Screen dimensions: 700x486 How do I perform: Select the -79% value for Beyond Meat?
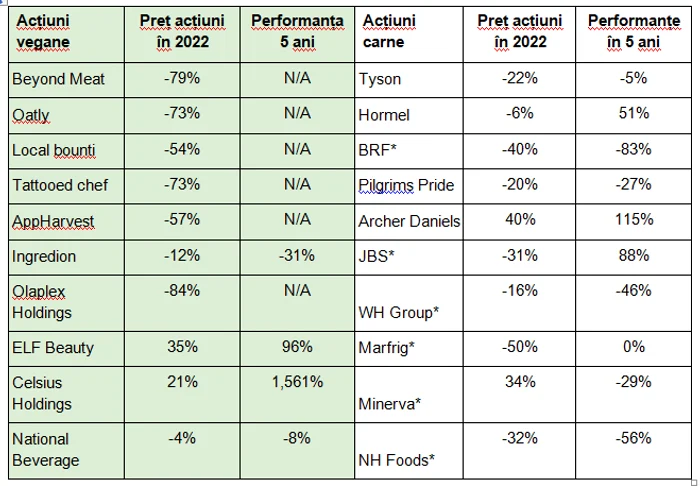(182, 80)
